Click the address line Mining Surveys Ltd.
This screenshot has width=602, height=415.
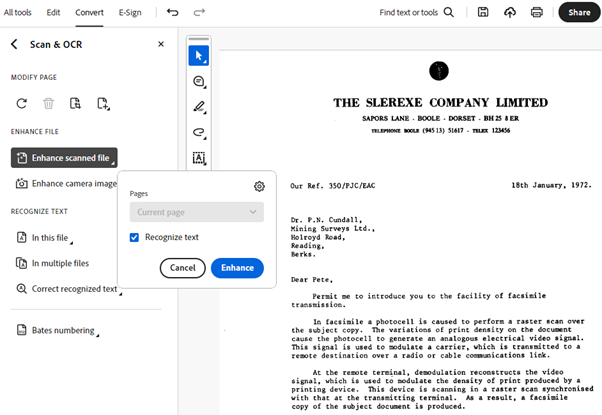point(333,228)
